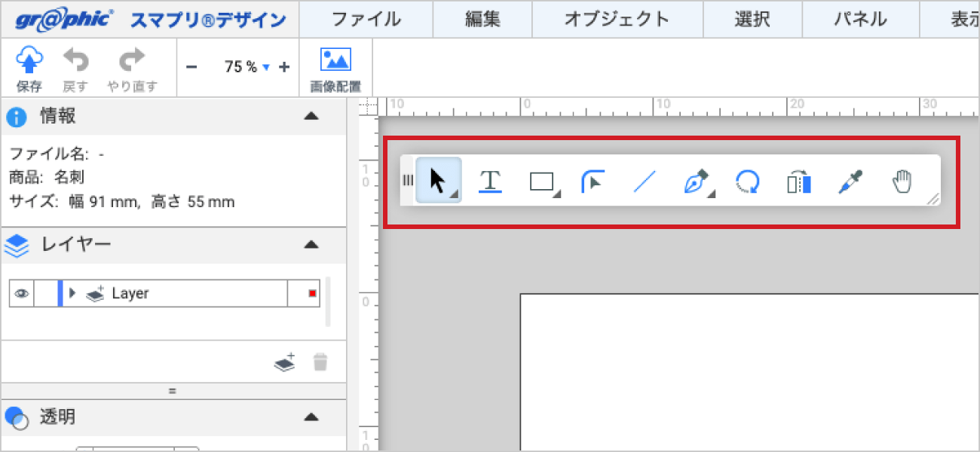Viewport: 980px width, 452px height.
Task: Select the Text tool
Action: click(x=490, y=181)
